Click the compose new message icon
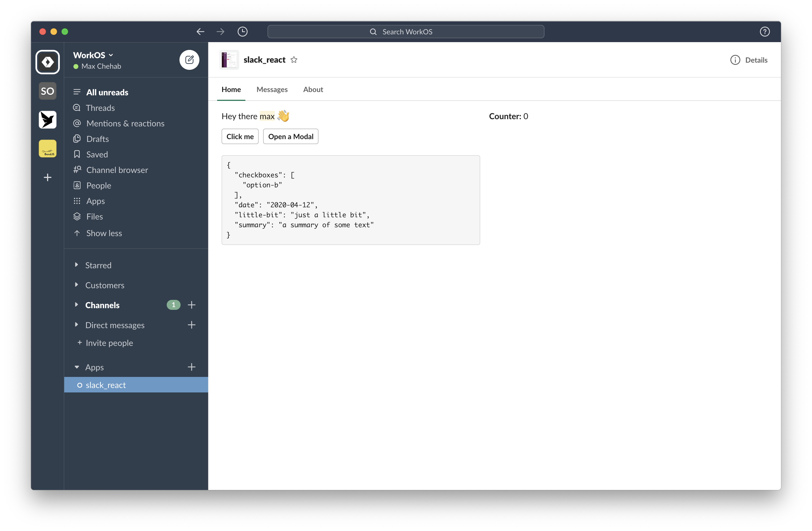812x531 pixels. pyautogui.click(x=189, y=60)
